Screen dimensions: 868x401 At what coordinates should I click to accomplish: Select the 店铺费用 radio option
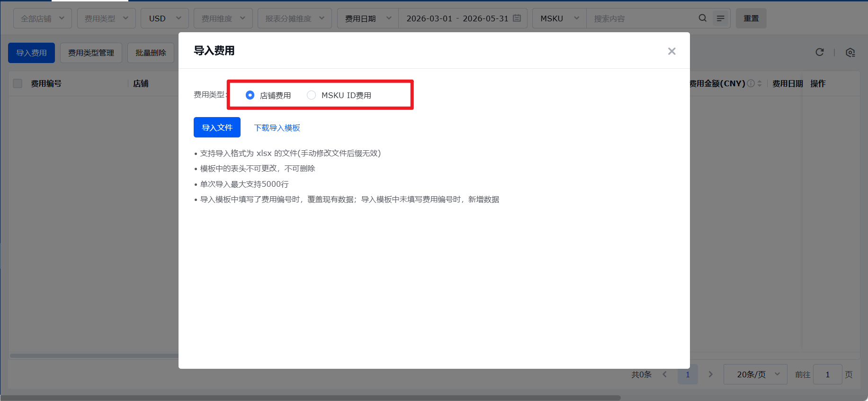click(250, 95)
